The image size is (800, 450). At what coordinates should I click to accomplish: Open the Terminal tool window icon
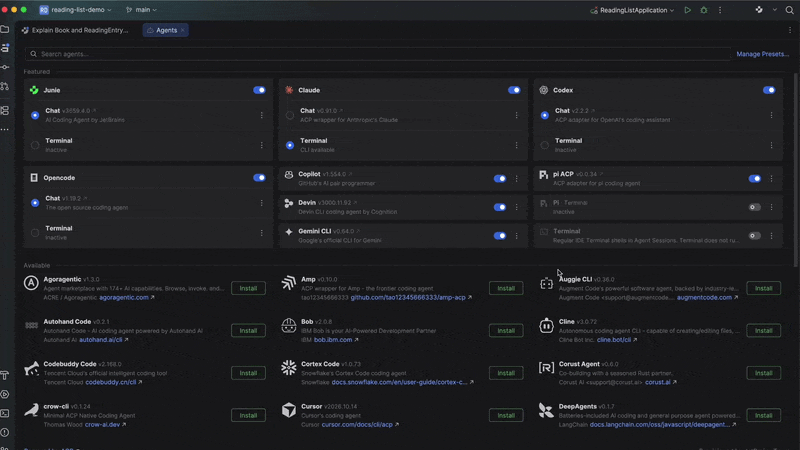(x=5, y=413)
